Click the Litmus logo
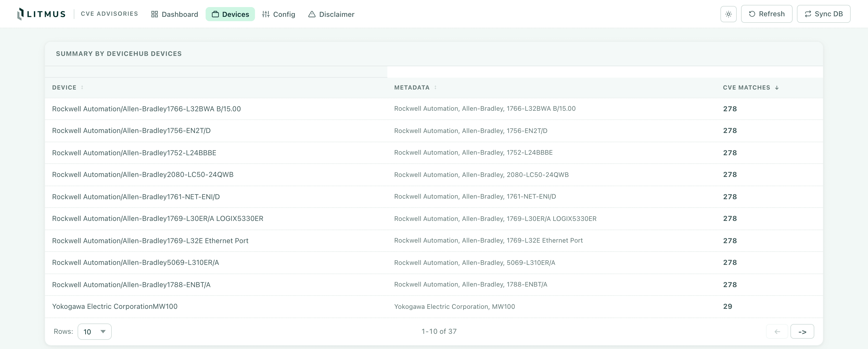The image size is (868, 349). pos(41,14)
